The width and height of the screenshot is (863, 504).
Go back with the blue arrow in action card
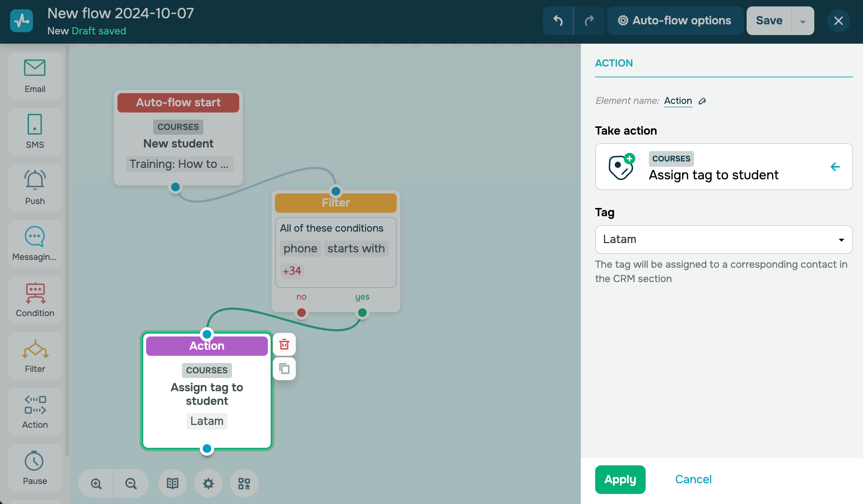pos(835,167)
